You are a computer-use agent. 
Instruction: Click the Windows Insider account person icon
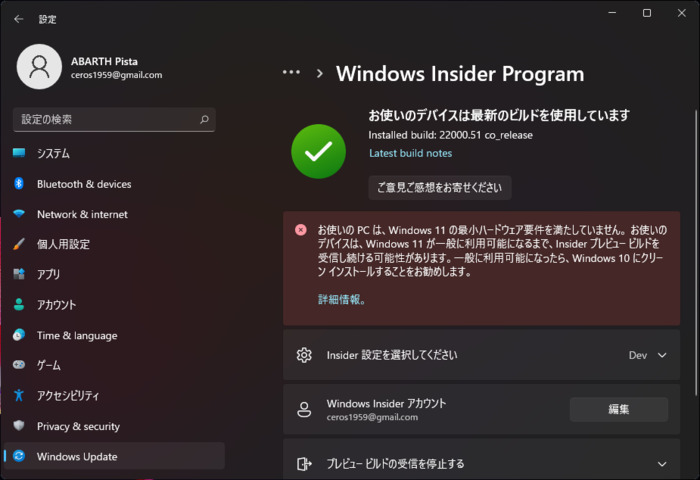pos(304,409)
